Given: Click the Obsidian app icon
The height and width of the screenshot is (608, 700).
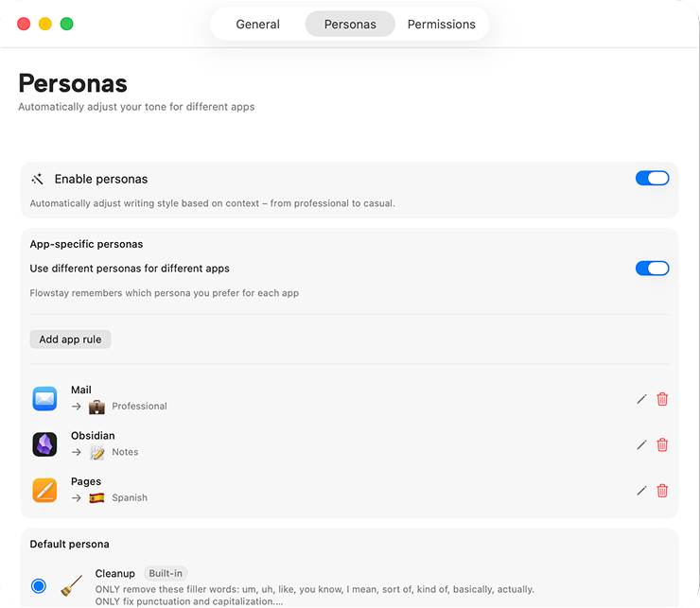Looking at the screenshot, I should [44, 444].
